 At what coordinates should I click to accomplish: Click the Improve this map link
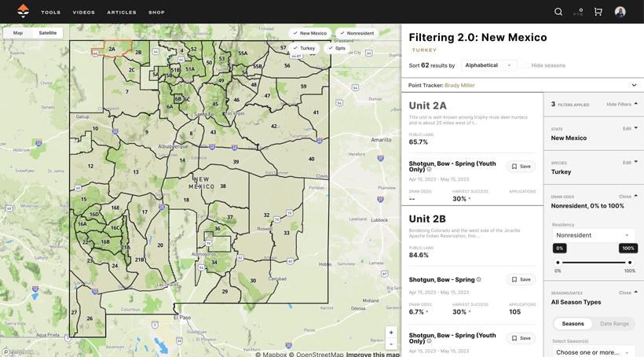(x=373, y=354)
